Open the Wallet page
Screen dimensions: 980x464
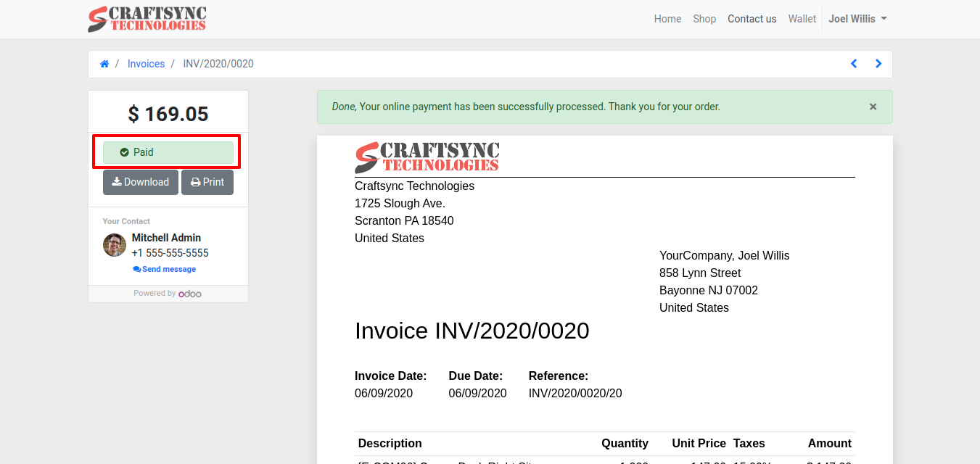pos(802,19)
